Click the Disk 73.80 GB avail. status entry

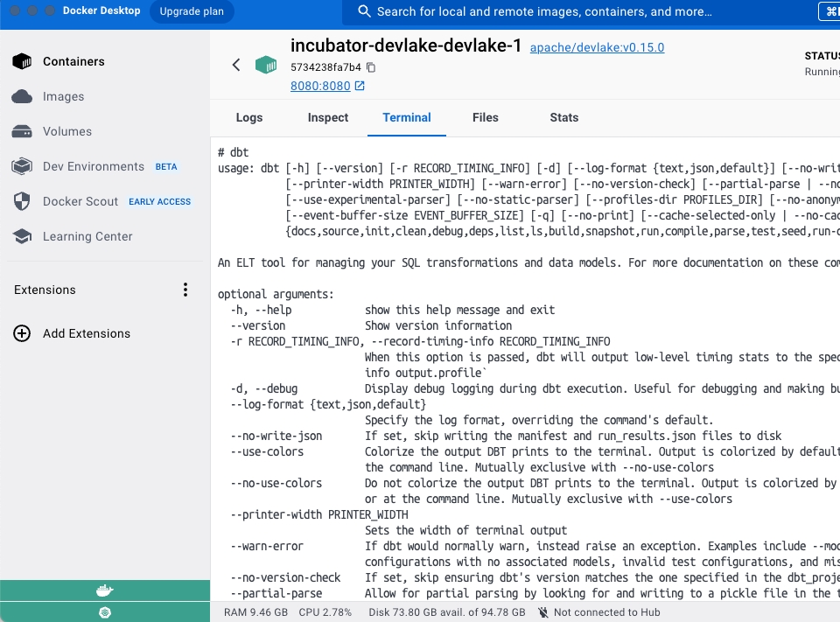tap(447, 612)
